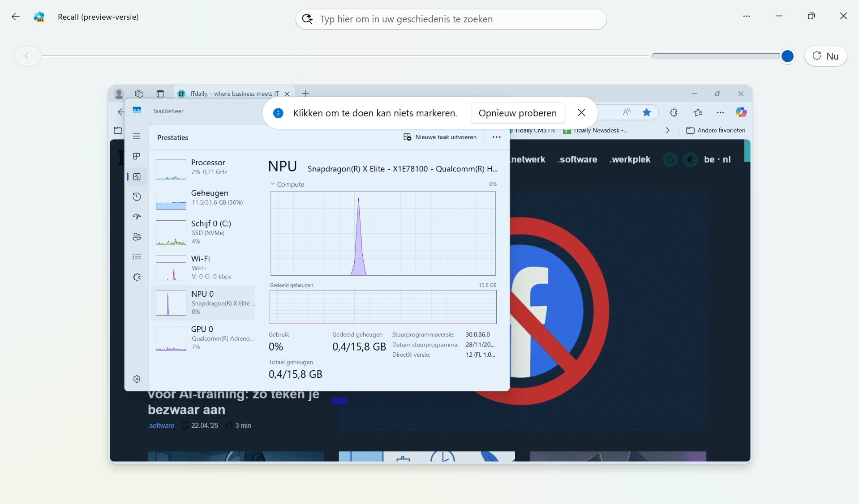Image resolution: width=859 pixels, height=504 pixels.
Task: Expand bookmarks overflow chevron
Action: 668,130
